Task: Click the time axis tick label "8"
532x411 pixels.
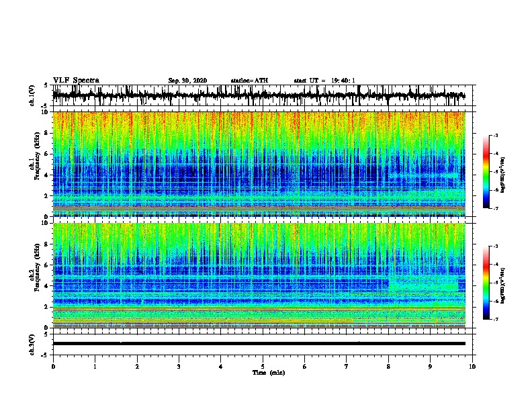Action: 388,367
